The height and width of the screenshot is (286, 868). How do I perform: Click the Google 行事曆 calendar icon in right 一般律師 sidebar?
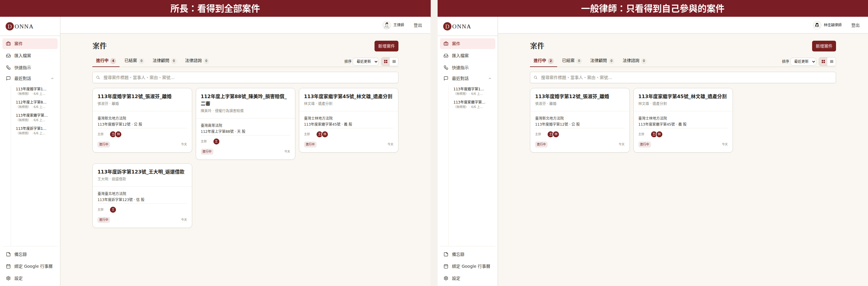pos(446,267)
